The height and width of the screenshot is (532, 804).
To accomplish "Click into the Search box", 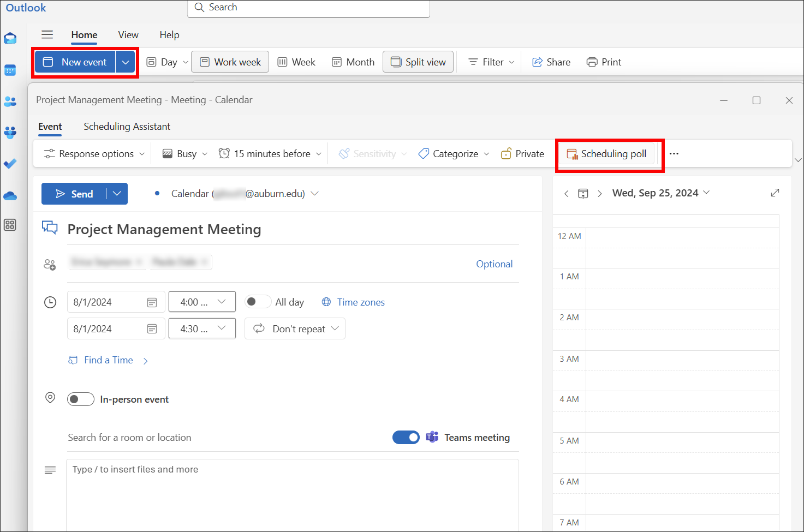I will [x=308, y=8].
